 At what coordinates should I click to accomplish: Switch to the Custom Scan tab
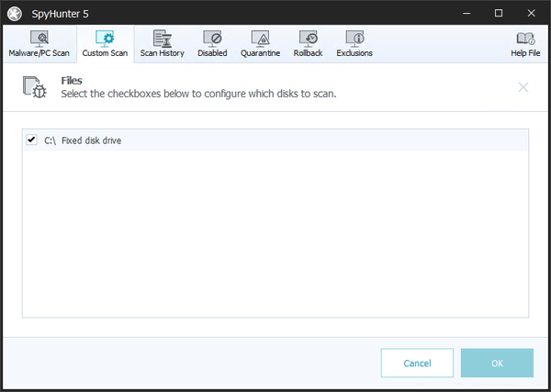(x=104, y=44)
